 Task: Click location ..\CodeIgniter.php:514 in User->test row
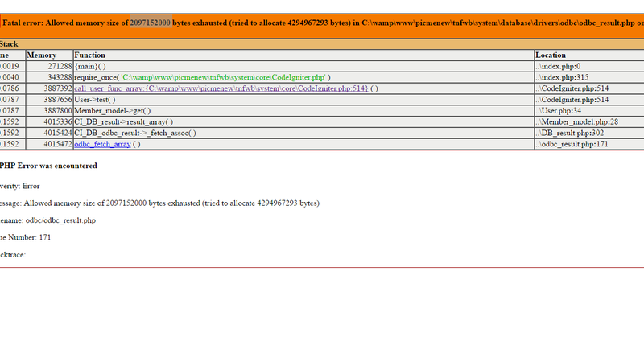tap(572, 100)
